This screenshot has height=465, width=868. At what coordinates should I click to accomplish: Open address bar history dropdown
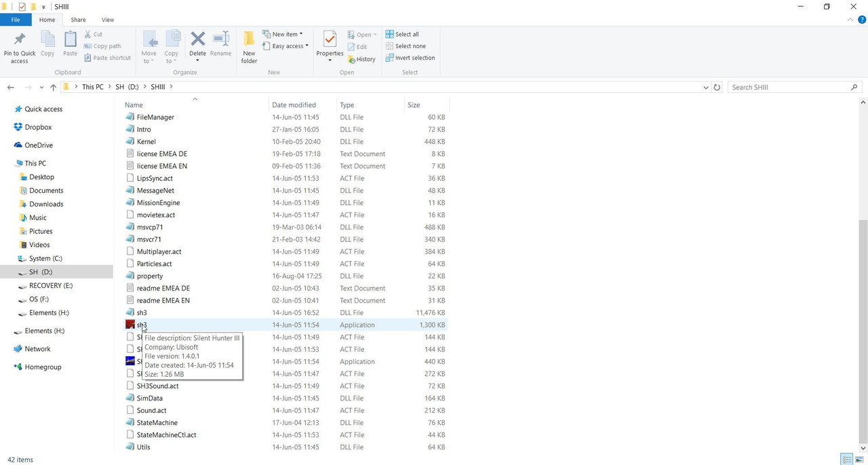pyautogui.click(x=706, y=87)
